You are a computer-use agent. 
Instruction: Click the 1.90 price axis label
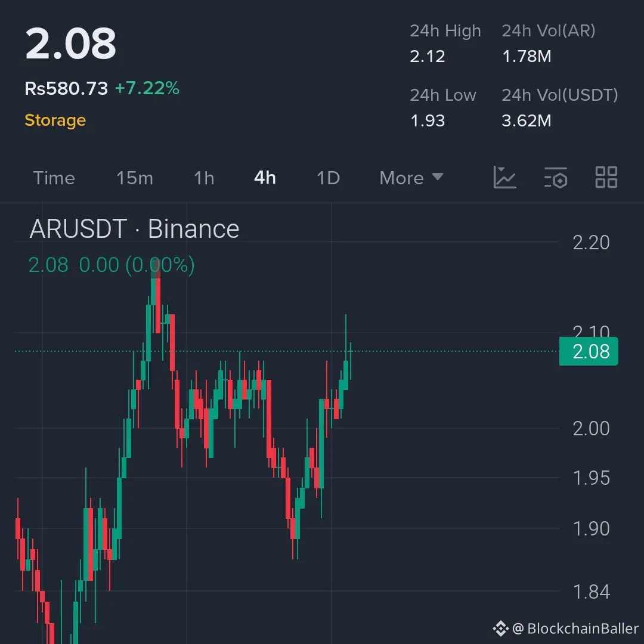pos(591,528)
